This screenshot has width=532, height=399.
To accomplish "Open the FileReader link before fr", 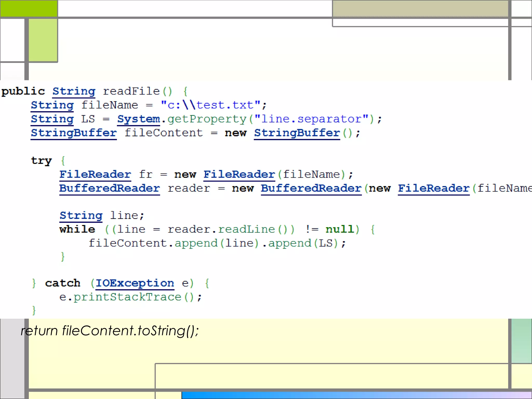I will point(95,174).
